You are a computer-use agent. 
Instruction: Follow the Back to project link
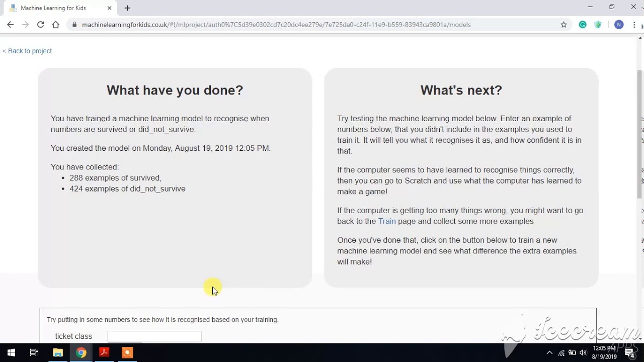(x=27, y=51)
